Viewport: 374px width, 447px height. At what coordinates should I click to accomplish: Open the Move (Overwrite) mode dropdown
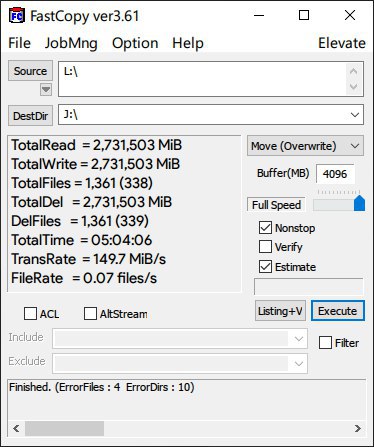305,146
